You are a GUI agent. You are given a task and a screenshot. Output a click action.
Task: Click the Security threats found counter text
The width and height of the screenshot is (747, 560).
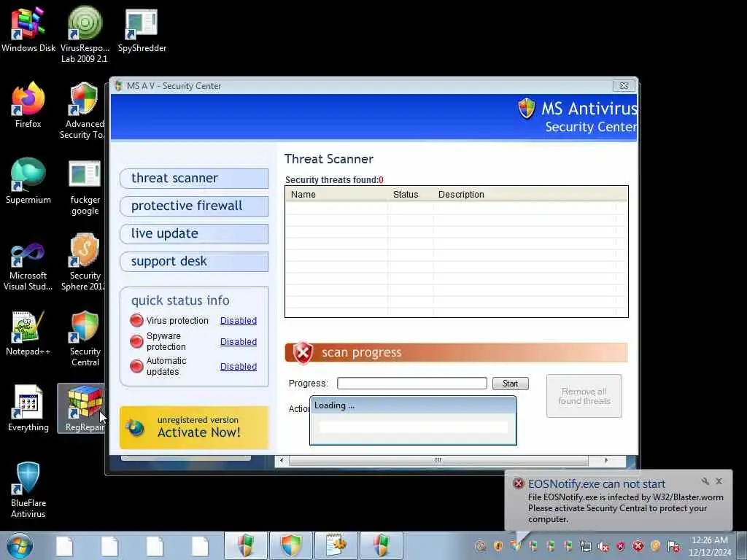334,180
